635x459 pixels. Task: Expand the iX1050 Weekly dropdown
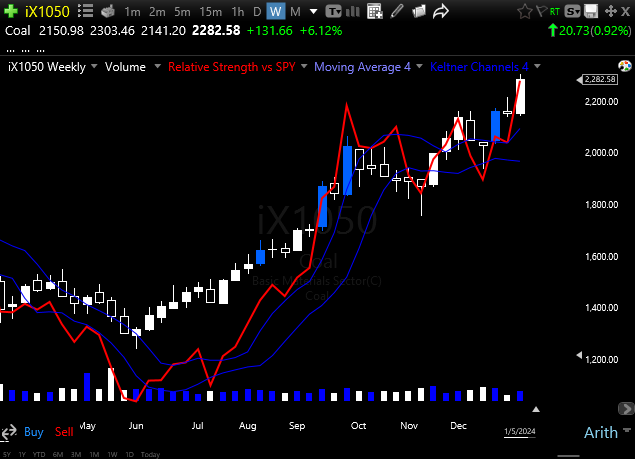tap(52, 67)
